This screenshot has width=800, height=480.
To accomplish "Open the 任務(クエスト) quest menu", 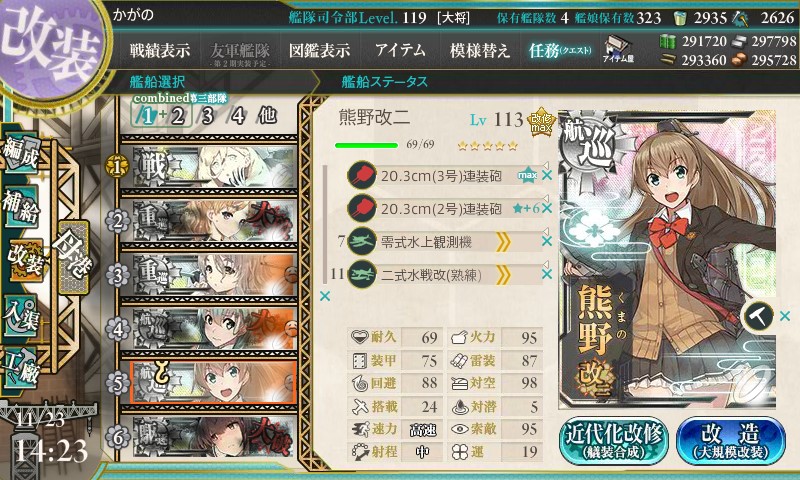I will pos(560,50).
